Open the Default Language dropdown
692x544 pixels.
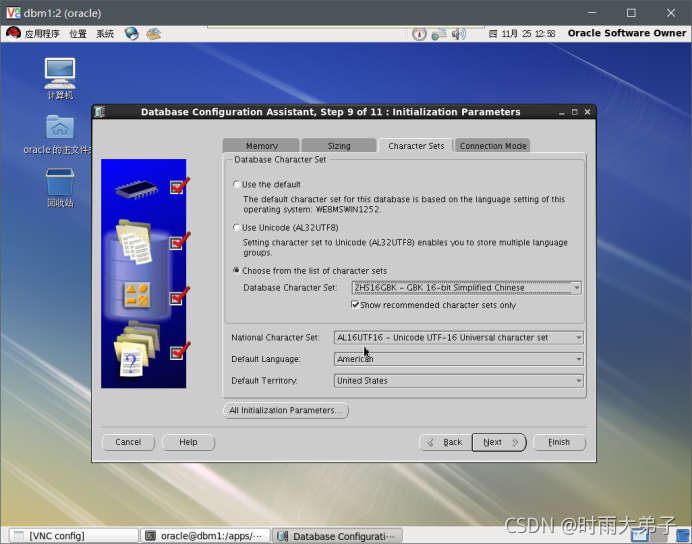pyautogui.click(x=459, y=359)
